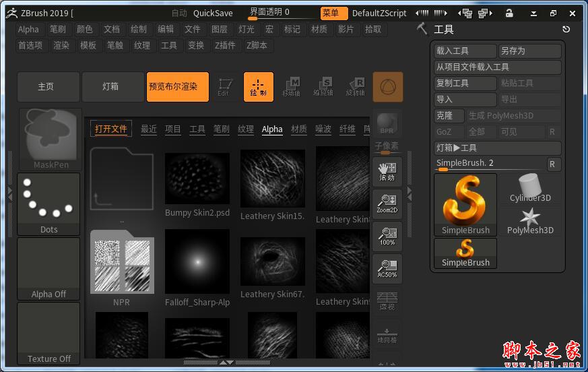Click the ZBrush logo icon

coord(11,13)
